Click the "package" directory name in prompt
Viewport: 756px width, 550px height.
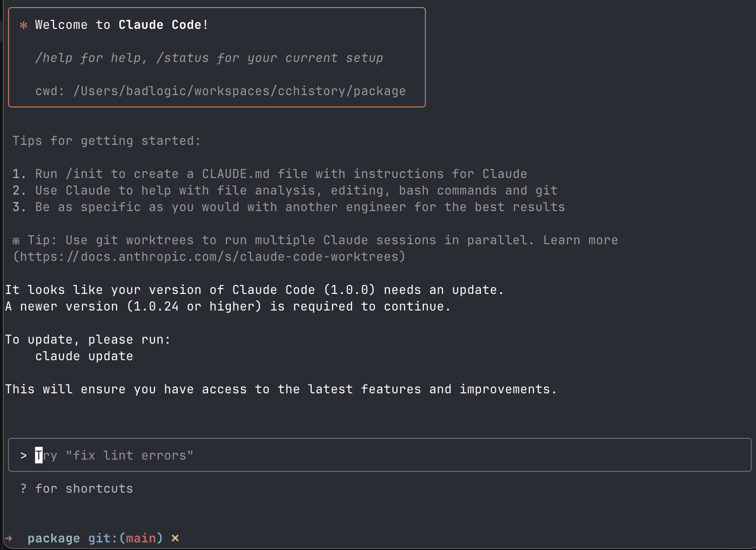pyautogui.click(x=54, y=539)
